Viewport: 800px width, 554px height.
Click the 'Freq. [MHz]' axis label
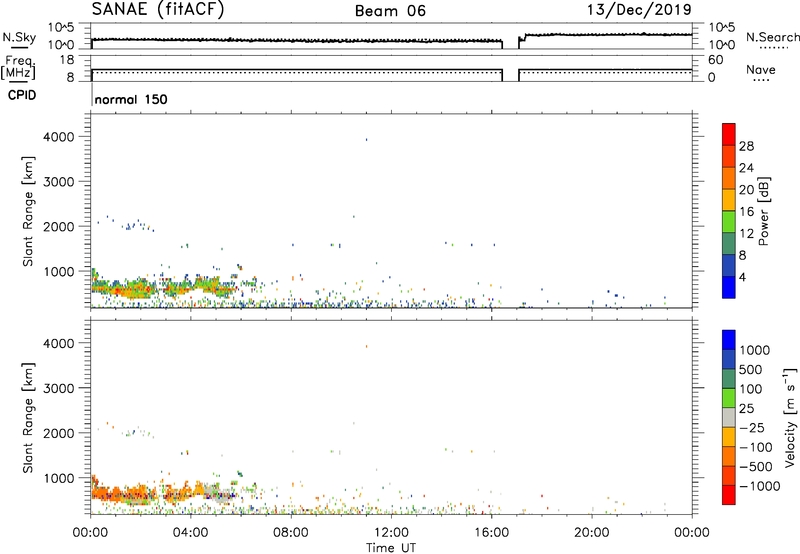tap(18, 67)
